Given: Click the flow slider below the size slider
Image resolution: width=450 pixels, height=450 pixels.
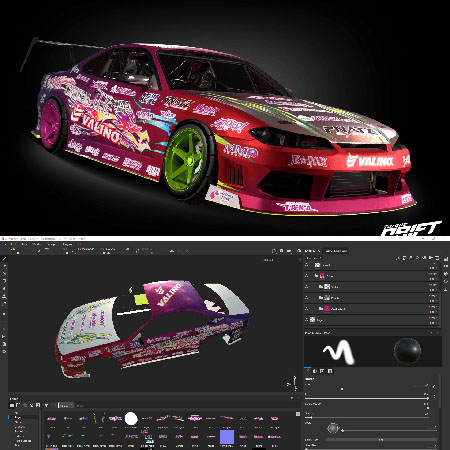Looking at the screenshot, I should 367,398.
